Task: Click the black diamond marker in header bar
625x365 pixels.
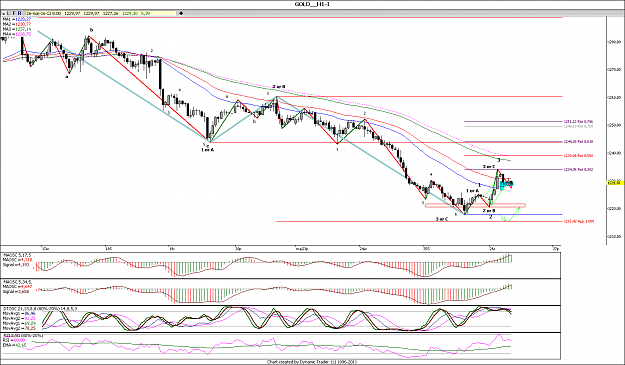Action: pos(181,13)
